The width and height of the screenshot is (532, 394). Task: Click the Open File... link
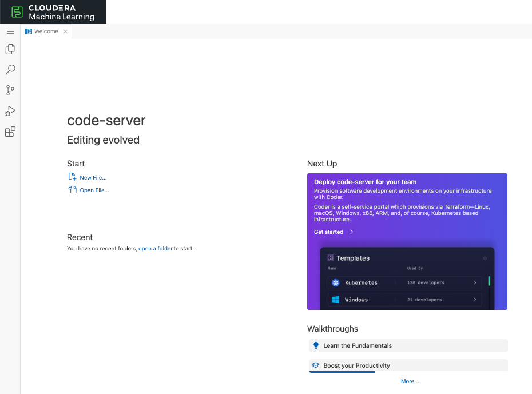tap(94, 190)
